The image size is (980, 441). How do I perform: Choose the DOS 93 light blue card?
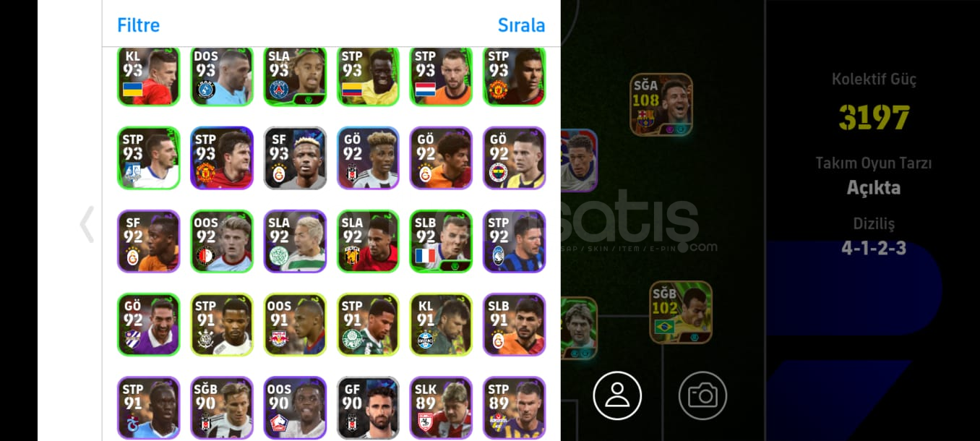(222, 77)
